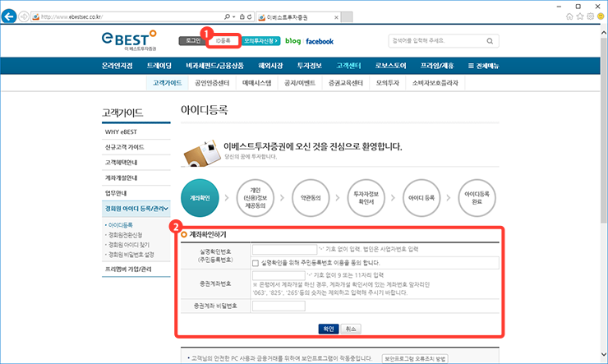Open 업무안내 in the sidebar
This screenshot has height=364, width=608.
coord(136,193)
